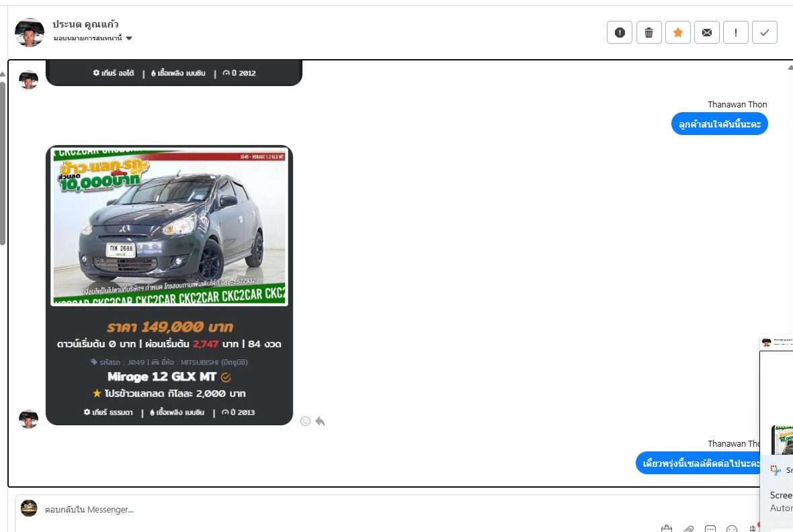
Task: Delete conversation with the trash icon
Action: pos(649,32)
